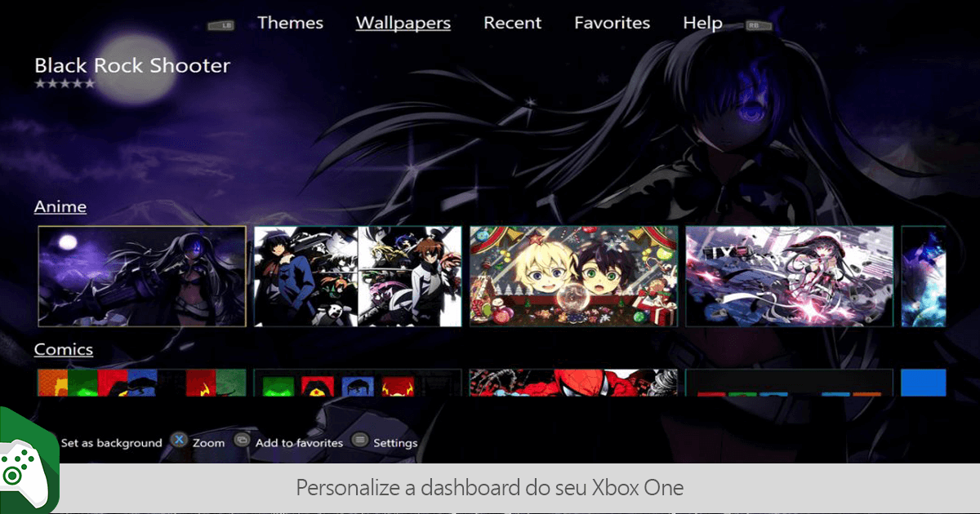Switch to the Themes tab
This screenshot has width=980, height=514.
(x=290, y=23)
